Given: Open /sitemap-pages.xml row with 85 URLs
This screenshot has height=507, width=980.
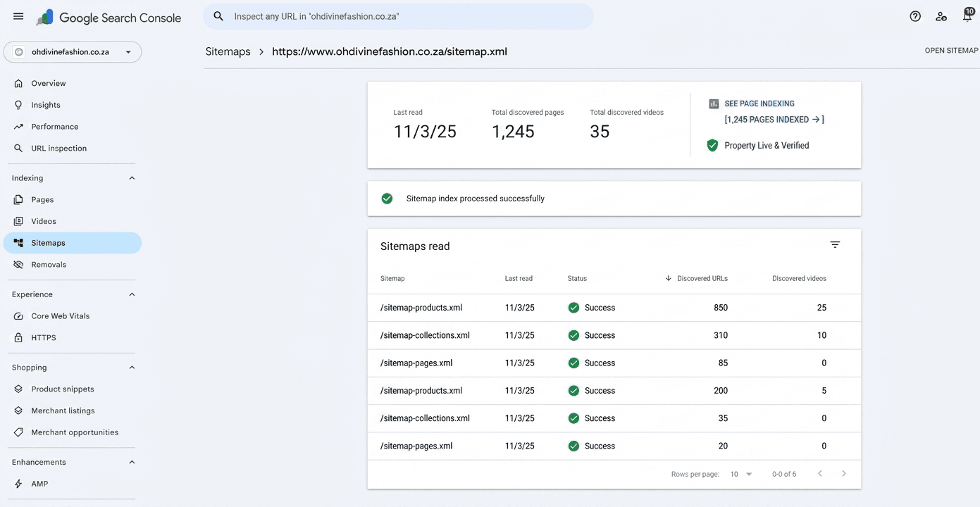Looking at the screenshot, I should click(x=614, y=363).
